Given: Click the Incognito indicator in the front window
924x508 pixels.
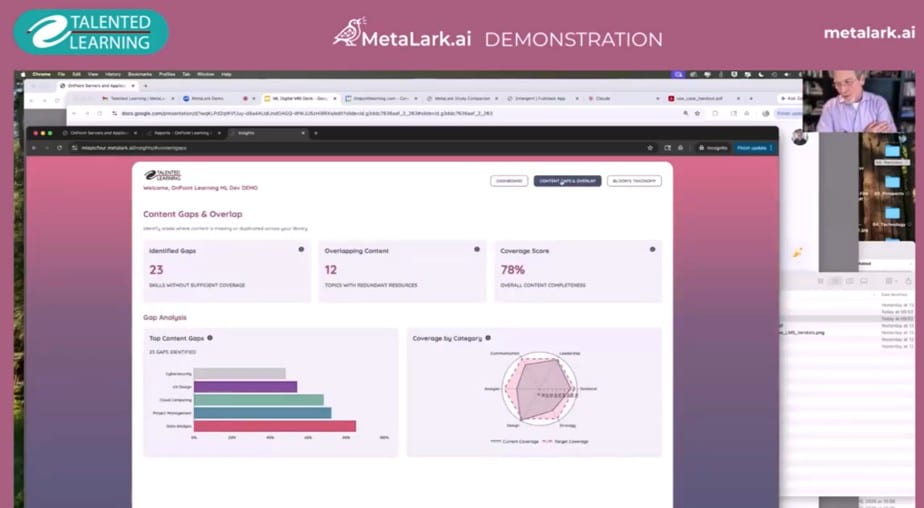Looking at the screenshot, I should [x=713, y=148].
